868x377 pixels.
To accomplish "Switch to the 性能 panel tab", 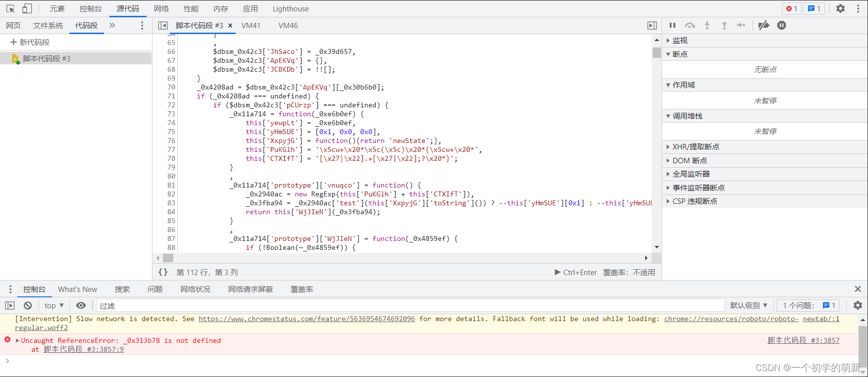I will (x=191, y=8).
